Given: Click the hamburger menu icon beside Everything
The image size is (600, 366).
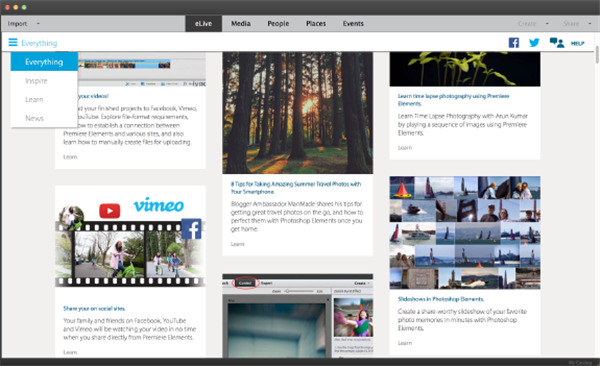Looking at the screenshot, I should click(x=13, y=42).
